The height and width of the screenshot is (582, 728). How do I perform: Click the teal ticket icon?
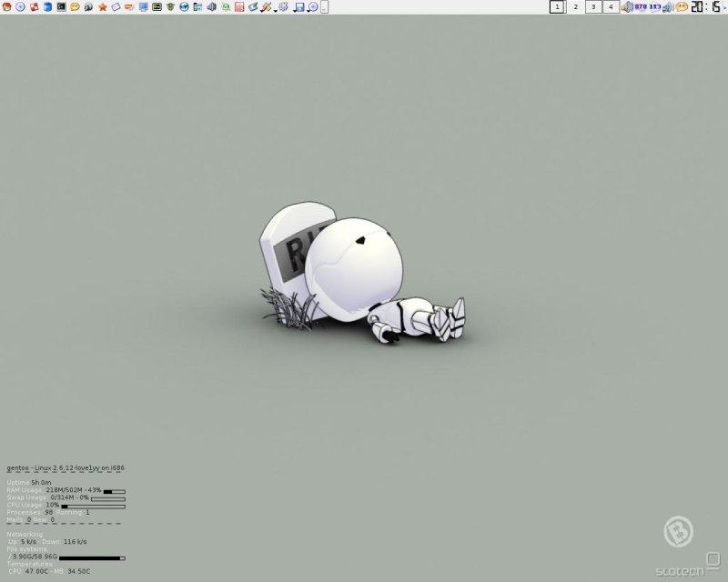tap(253, 6)
